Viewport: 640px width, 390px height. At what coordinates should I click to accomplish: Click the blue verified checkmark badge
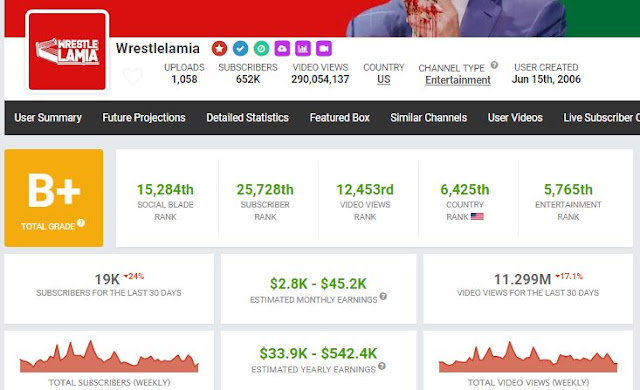pos(240,49)
